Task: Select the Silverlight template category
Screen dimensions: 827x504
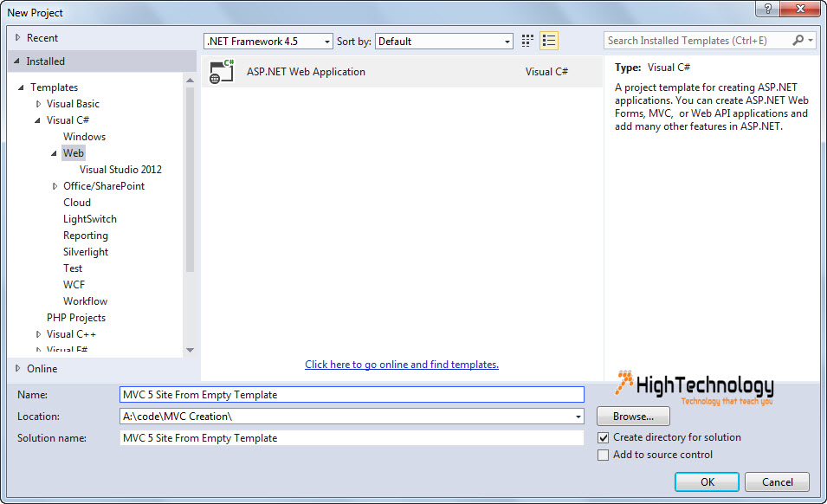Action: pyautogui.click(x=86, y=252)
